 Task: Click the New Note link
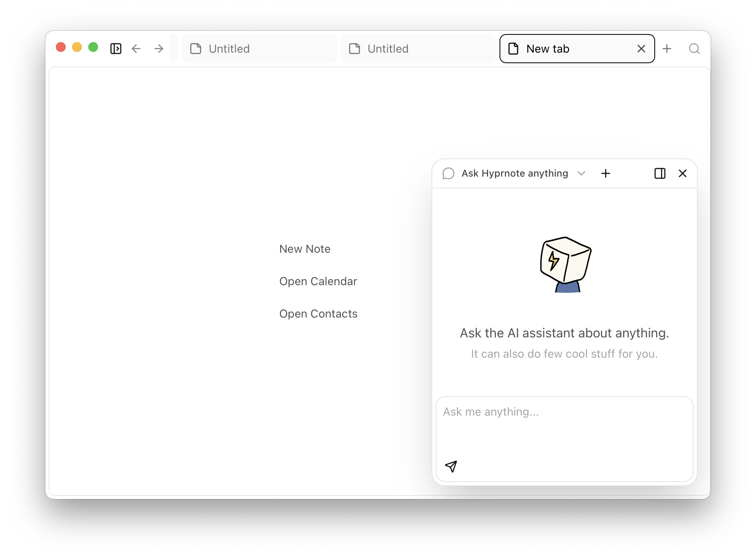point(305,249)
